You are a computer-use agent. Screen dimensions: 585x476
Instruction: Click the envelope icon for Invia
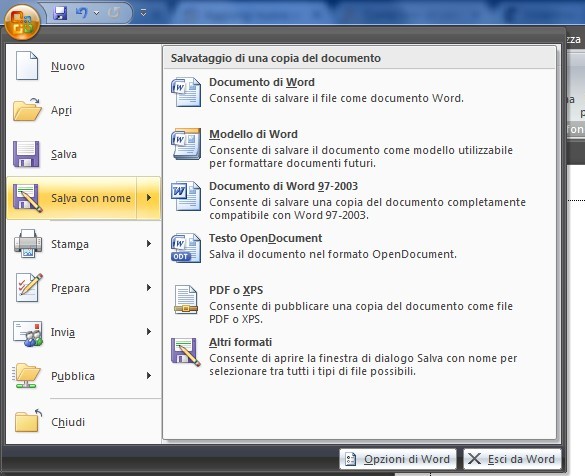[x=28, y=333]
